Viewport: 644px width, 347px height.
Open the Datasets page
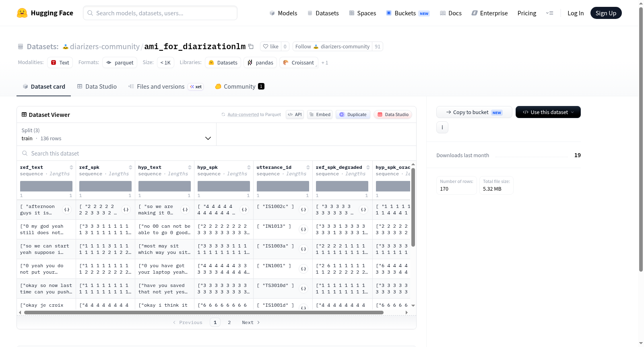[x=323, y=13]
